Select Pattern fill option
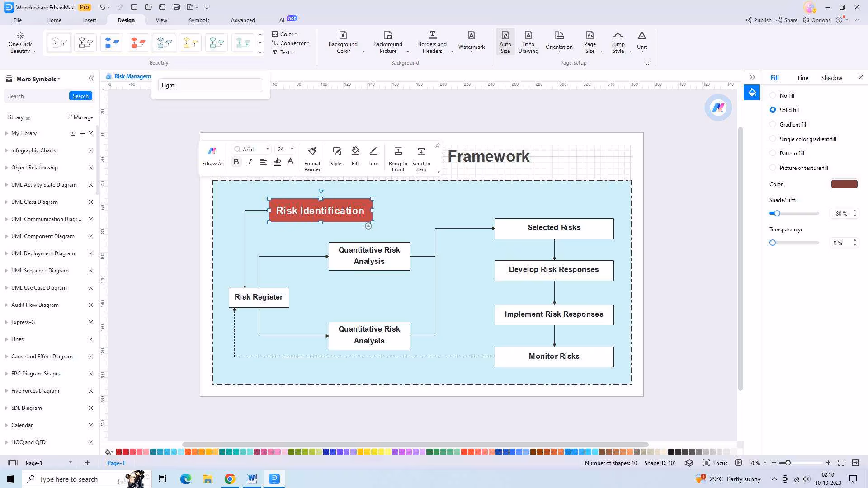The image size is (868, 488). click(x=773, y=153)
